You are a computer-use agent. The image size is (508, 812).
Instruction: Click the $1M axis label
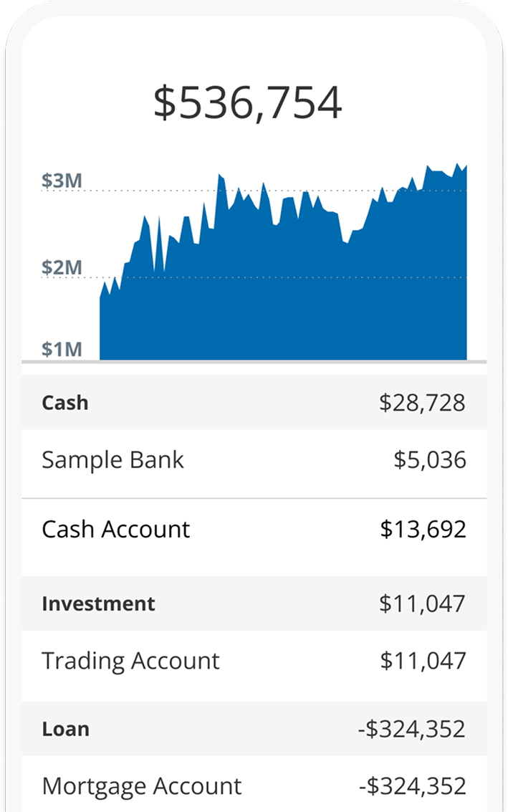coord(62,350)
